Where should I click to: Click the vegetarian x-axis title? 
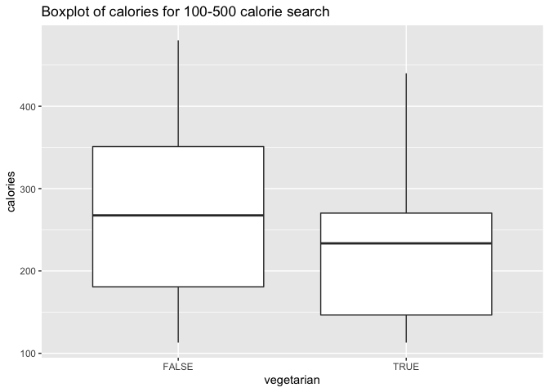click(292, 380)
